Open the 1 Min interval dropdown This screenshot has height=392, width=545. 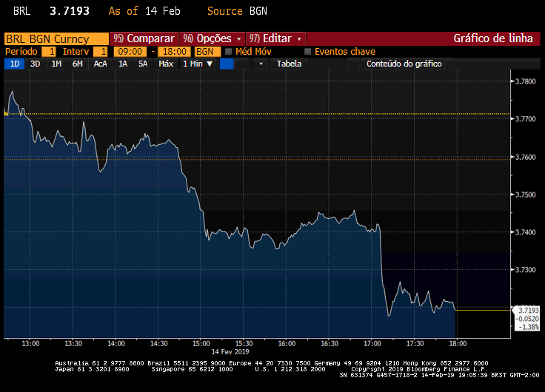[198, 64]
